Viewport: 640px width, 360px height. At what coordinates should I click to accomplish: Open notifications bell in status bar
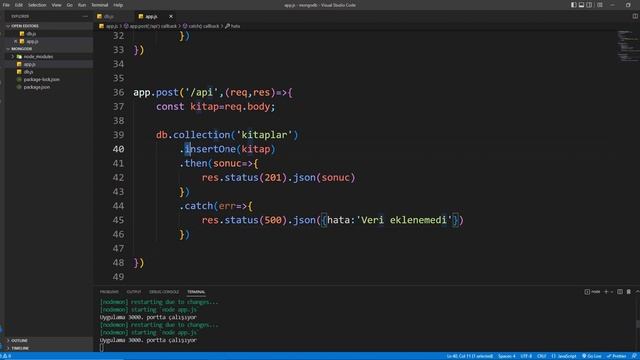634,356
